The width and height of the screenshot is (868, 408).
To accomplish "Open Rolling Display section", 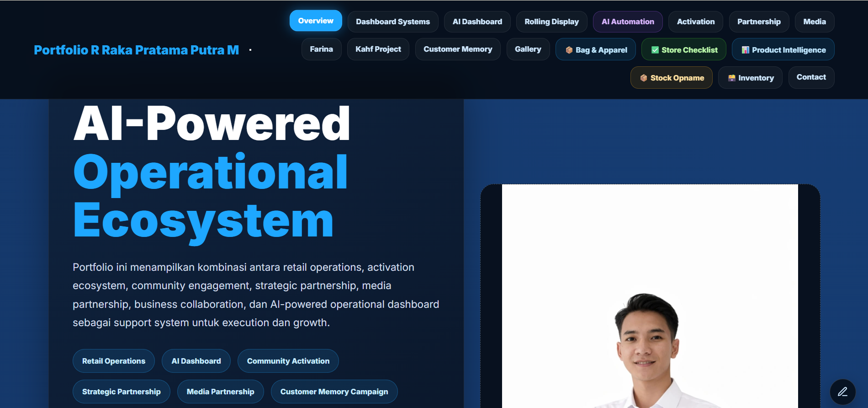I will [x=551, y=21].
